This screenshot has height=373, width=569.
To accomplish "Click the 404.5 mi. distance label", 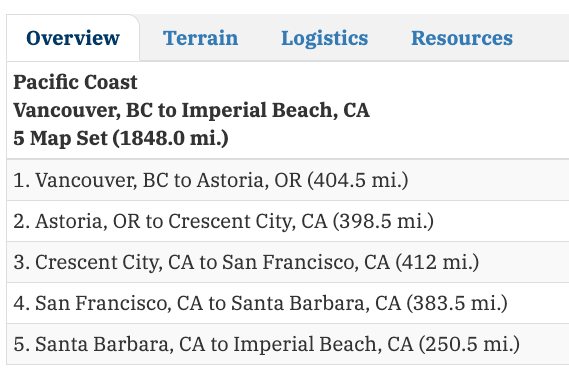I will click(x=358, y=180).
